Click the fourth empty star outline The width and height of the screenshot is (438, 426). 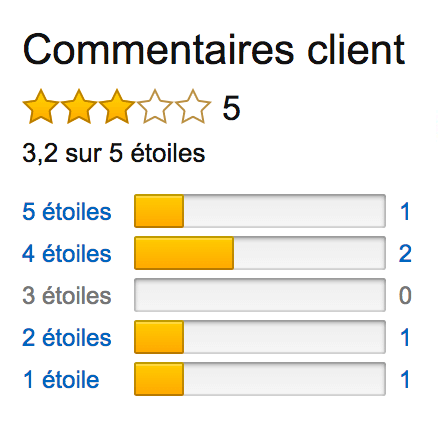[155, 107]
